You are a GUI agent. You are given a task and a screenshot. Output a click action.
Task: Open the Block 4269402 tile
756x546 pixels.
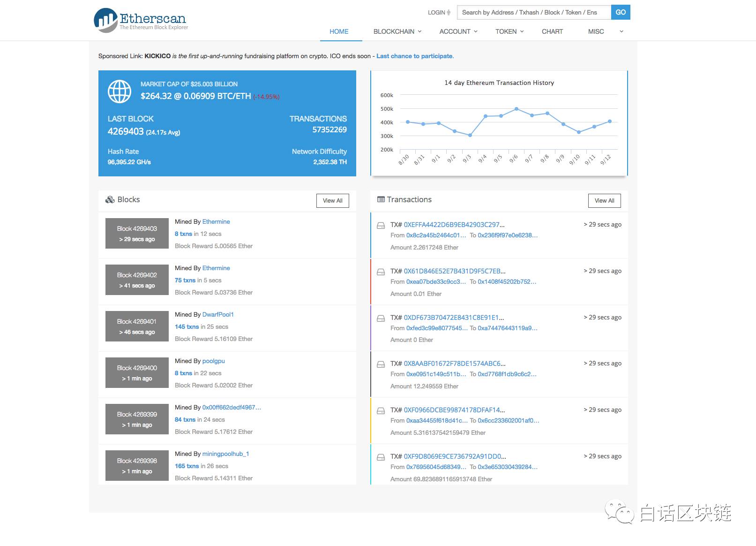[137, 280]
